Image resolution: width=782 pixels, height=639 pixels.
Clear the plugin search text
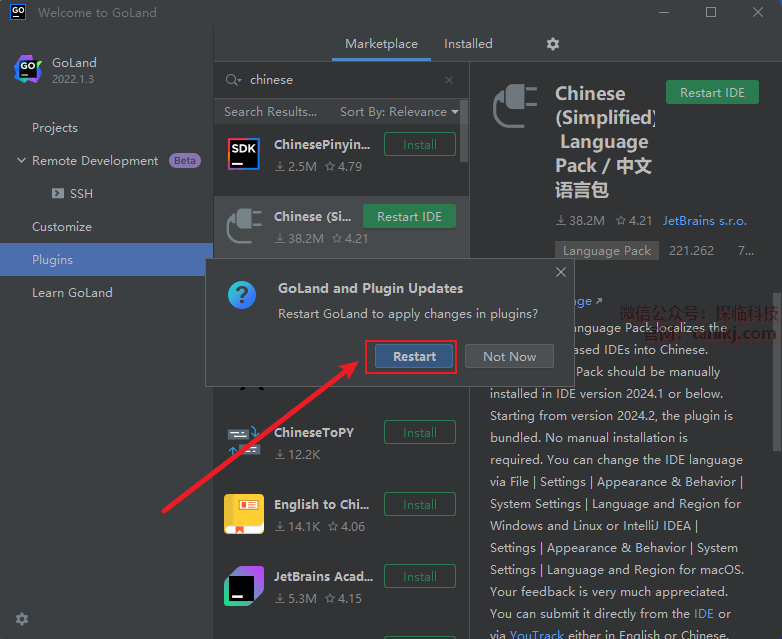pyautogui.click(x=449, y=80)
